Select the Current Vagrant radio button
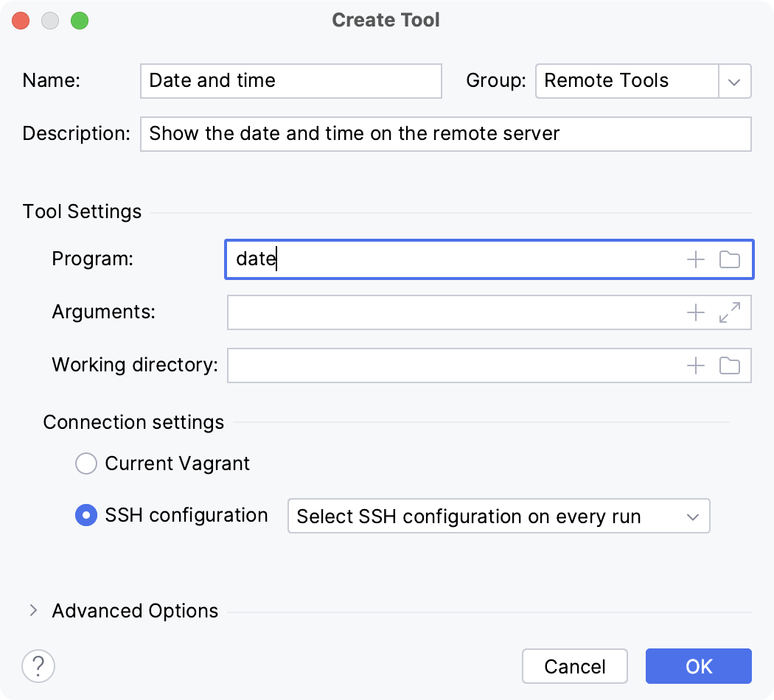The height and width of the screenshot is (700, 774). (x=86, y=463)
